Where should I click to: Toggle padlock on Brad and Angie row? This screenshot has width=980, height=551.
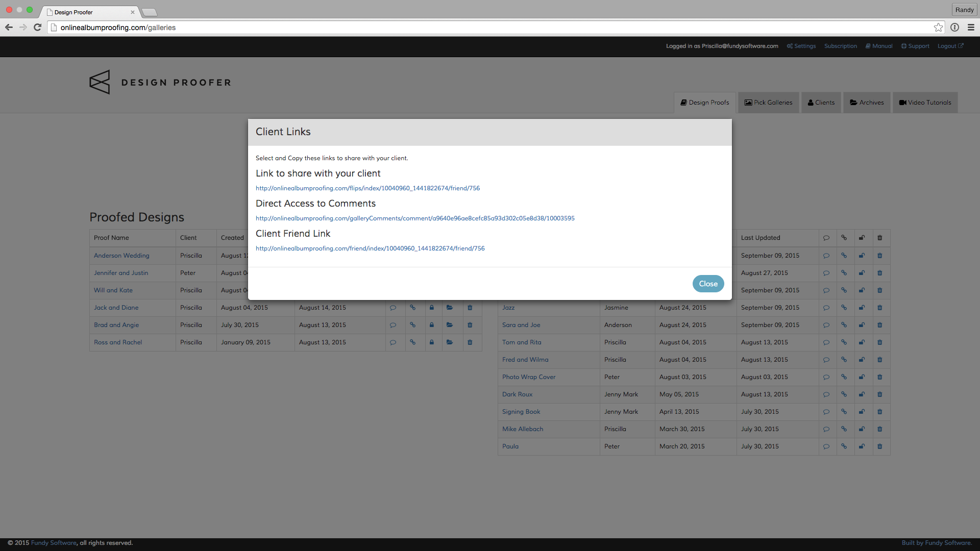[431, 325]
